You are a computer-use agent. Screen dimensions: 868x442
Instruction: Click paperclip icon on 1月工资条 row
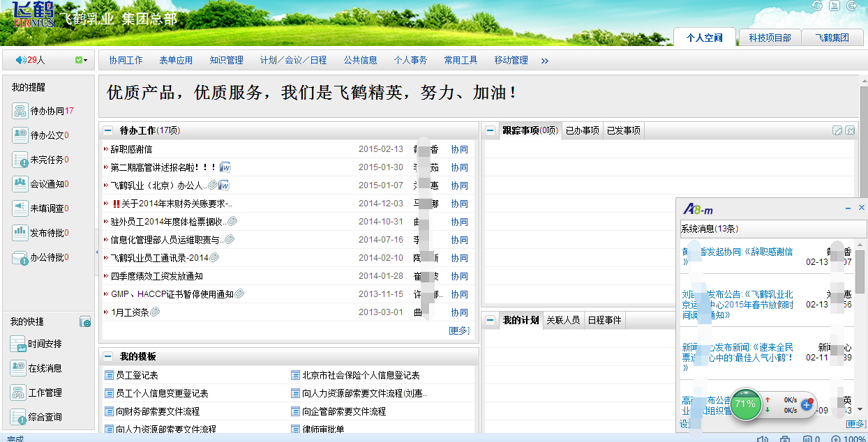[155, 312]
